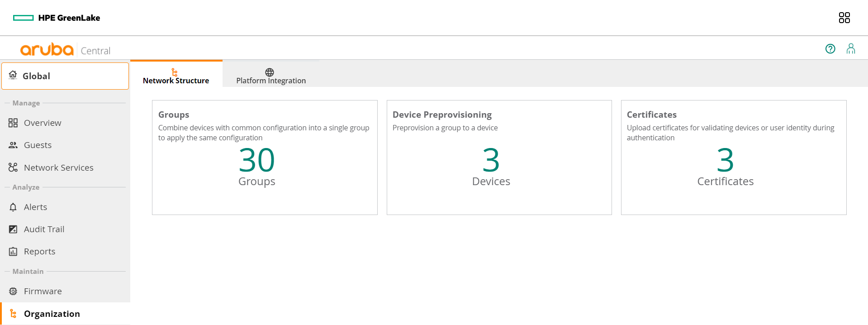
Task: Click the Aruba Central logo
Action: [x=65, y=49]
